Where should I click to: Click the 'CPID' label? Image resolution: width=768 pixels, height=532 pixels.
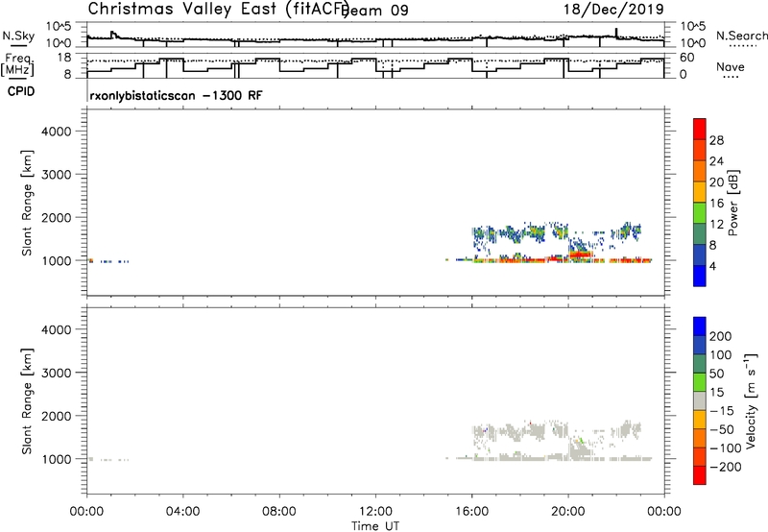pos(21,91)
